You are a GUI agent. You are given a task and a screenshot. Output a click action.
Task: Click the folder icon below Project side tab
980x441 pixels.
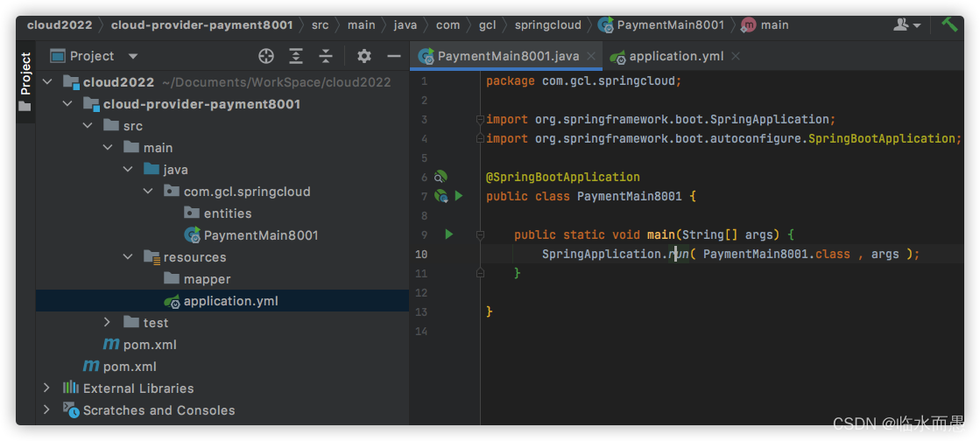coord(25,107)
